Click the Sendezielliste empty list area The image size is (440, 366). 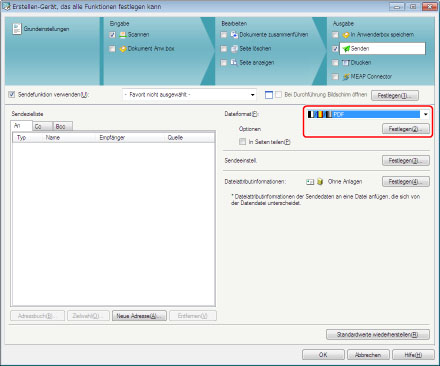113,223
